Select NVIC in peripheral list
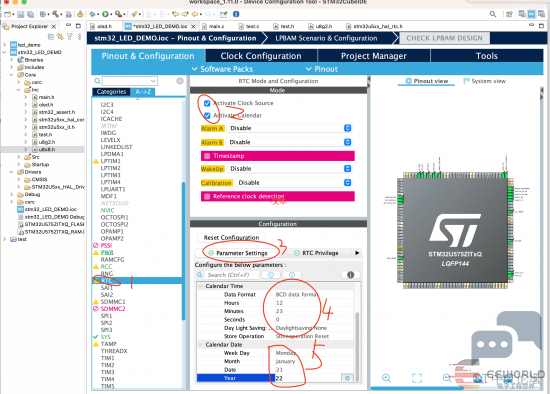550x394 pixels. [107, 210]
